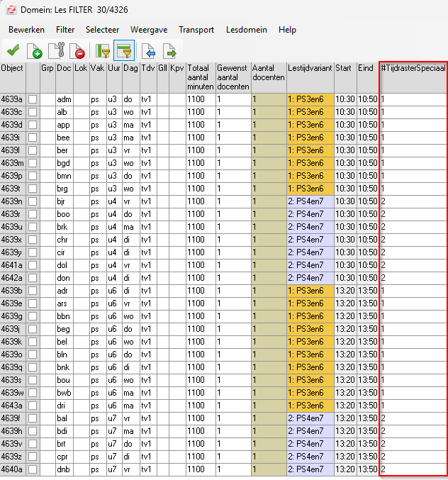
Task: Tick the checkbox for row 4639a
Action: click(x=32, y=99)
